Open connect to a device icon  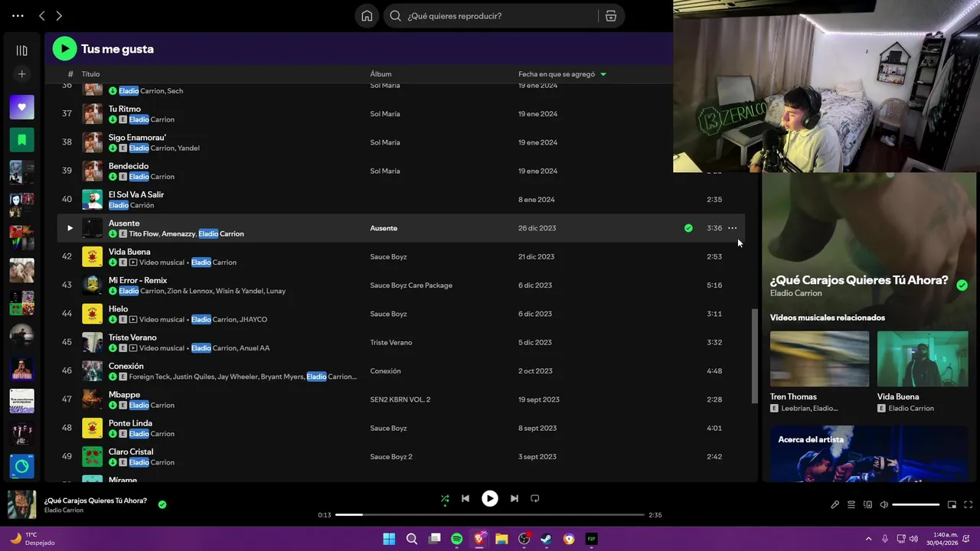click(x=867, y=504)
